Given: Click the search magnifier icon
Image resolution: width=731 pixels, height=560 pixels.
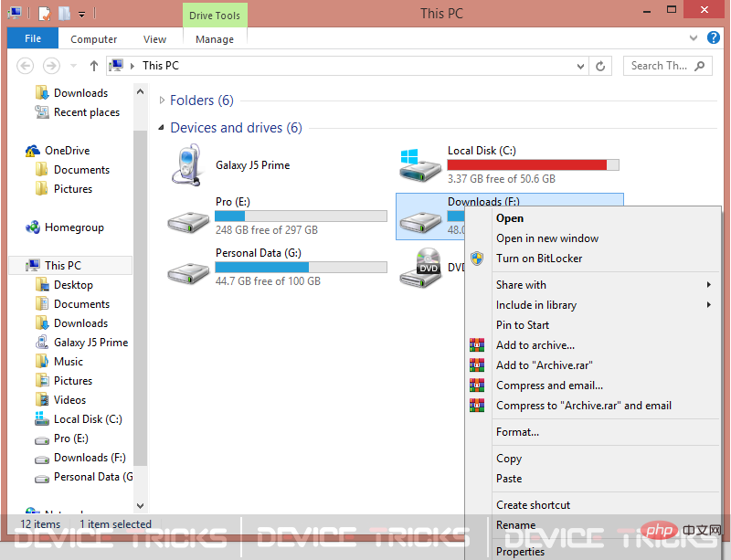Looking at the screenshot, I should pos(699,66).
